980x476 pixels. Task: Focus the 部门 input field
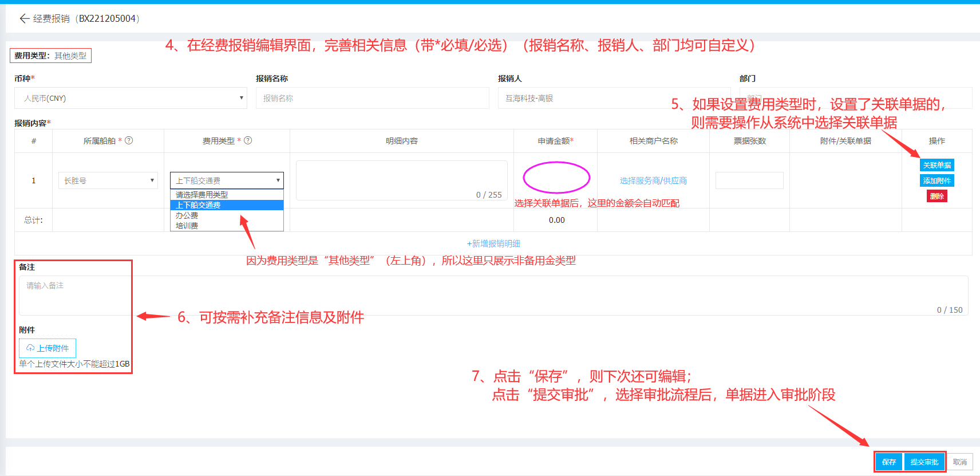click(856, 98)
